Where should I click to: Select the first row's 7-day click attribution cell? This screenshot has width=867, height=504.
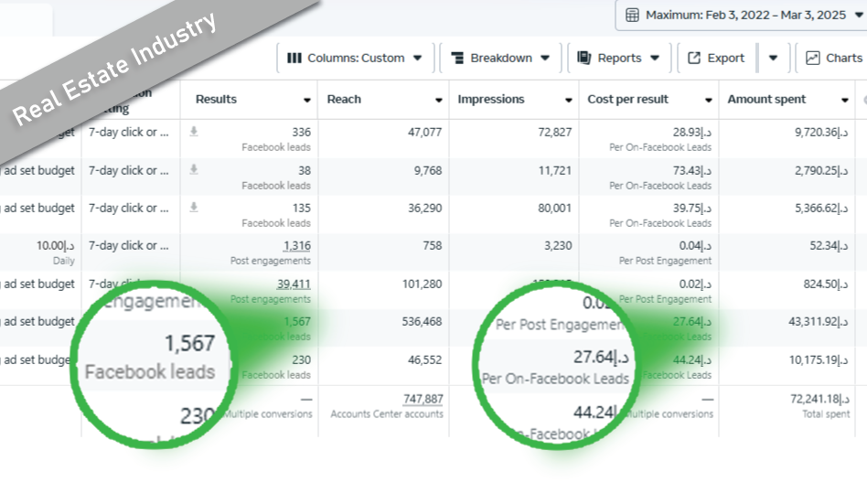pyautogui.click(x=129, y=132)
